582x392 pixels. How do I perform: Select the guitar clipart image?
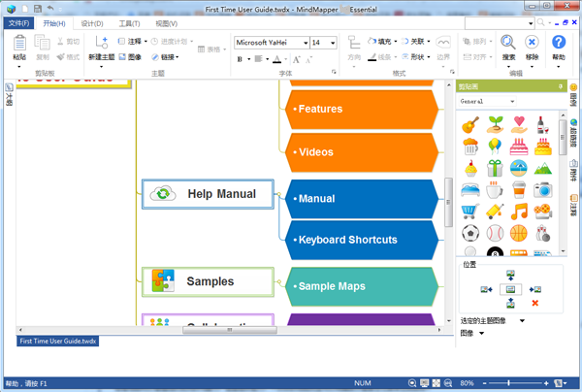470,124
